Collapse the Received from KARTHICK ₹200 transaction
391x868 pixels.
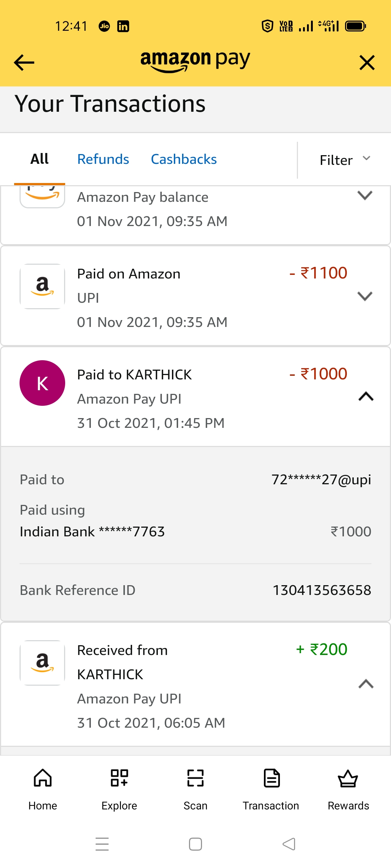[366, 684]
